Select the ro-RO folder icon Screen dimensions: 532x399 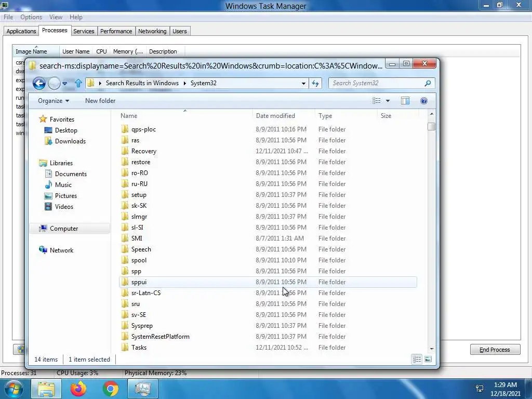125,172
